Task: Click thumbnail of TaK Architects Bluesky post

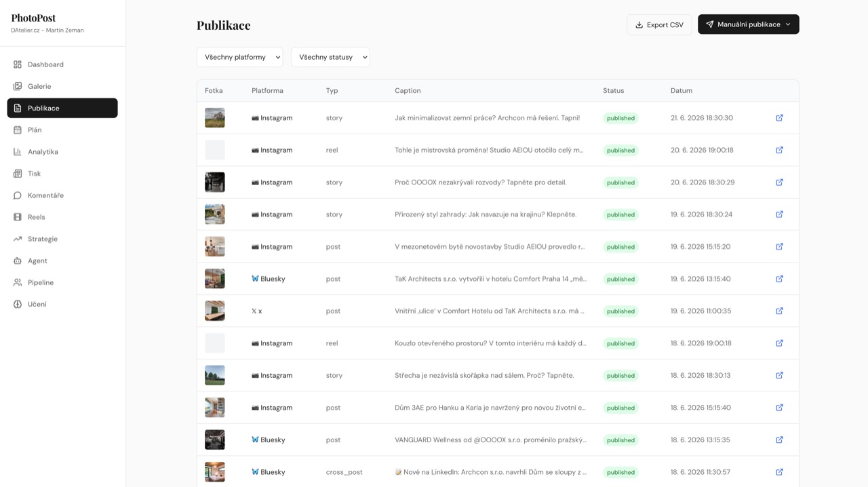Action: pyautogui.click(x=215, y=279)
